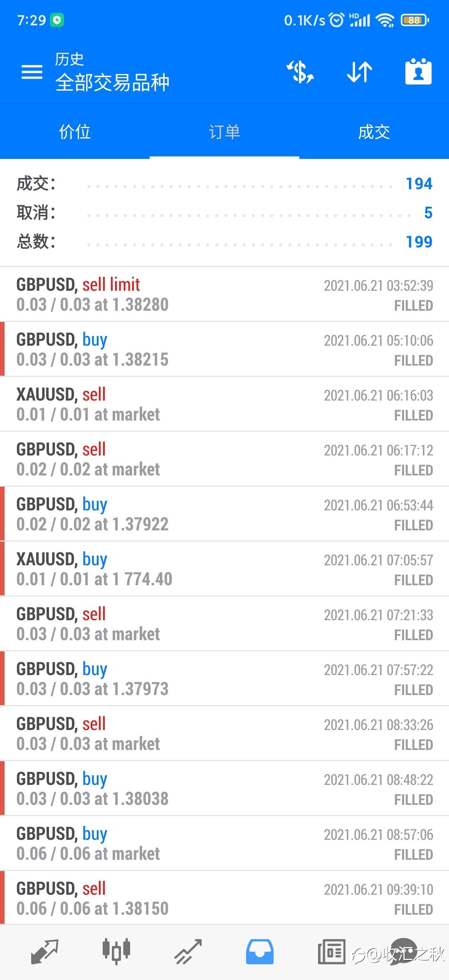Tap the currency symbol filter icon
The width and height of the screenshot is (449, 980).
click(x=300, y=72)
